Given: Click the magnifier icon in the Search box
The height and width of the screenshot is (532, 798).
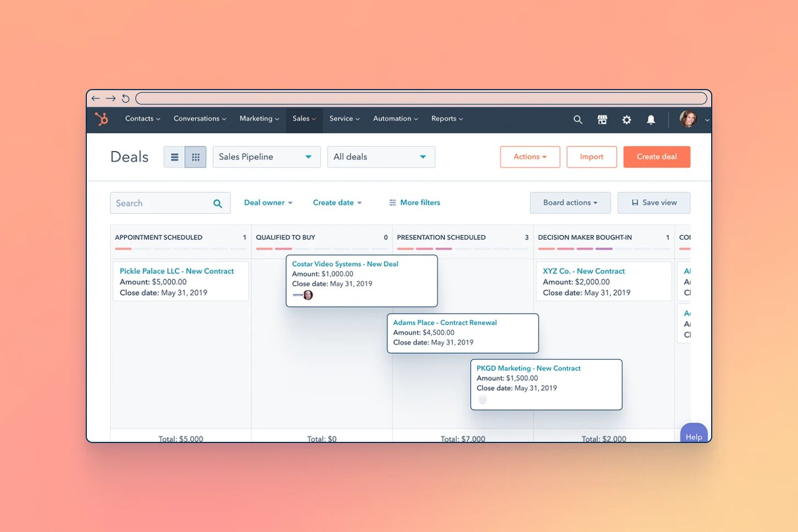Looking at the screenshot, I should (x=218, y=203).
